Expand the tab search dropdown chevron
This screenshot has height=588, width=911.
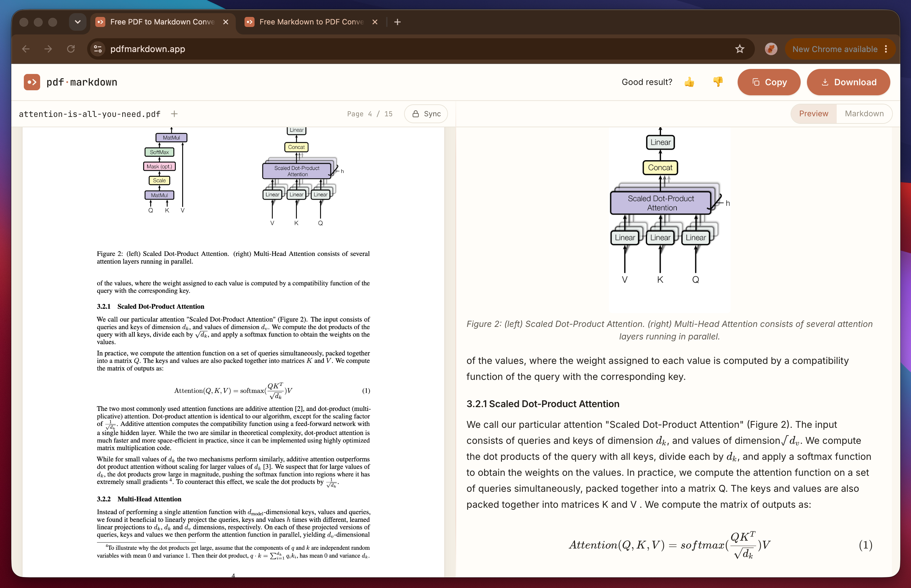tap(77, 22)
